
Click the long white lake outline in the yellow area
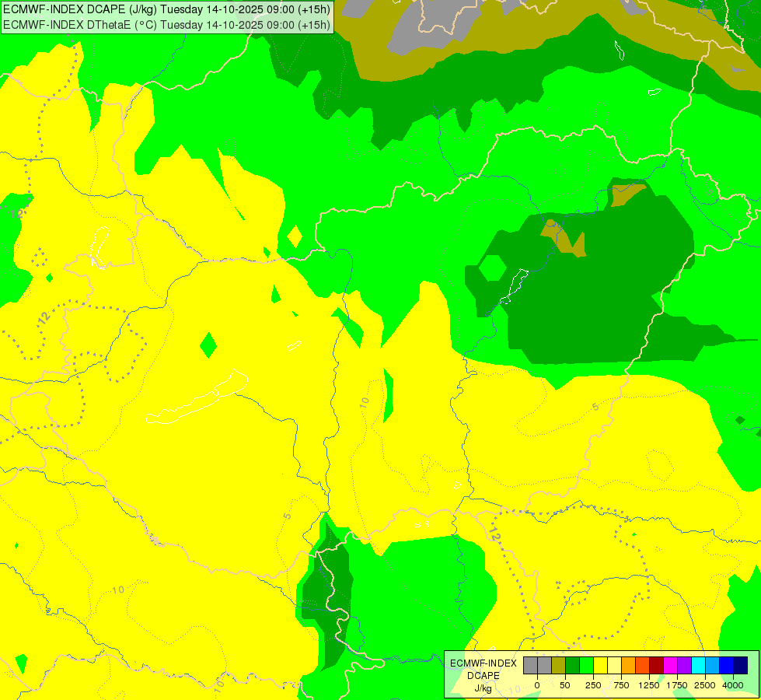197,397
